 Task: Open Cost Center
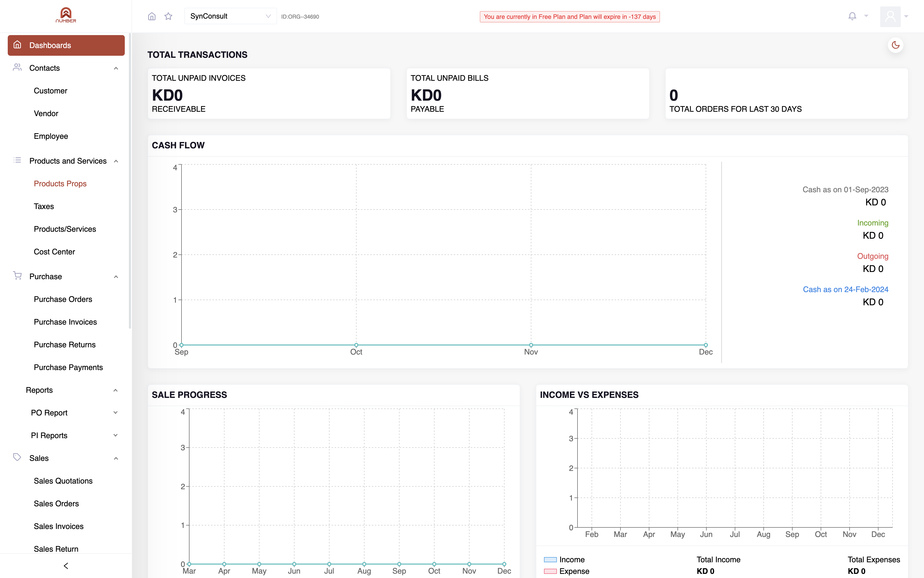click(54, 252)
